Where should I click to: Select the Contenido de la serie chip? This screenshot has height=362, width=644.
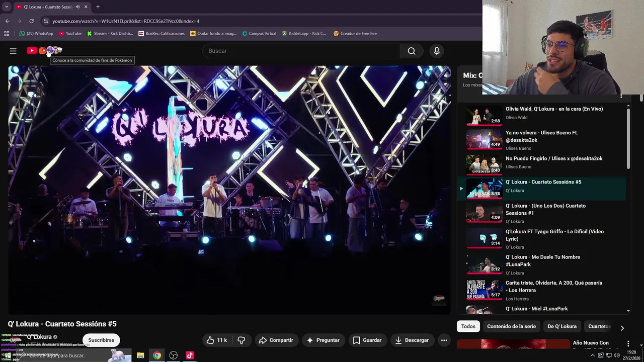click(x=511, y=326)
